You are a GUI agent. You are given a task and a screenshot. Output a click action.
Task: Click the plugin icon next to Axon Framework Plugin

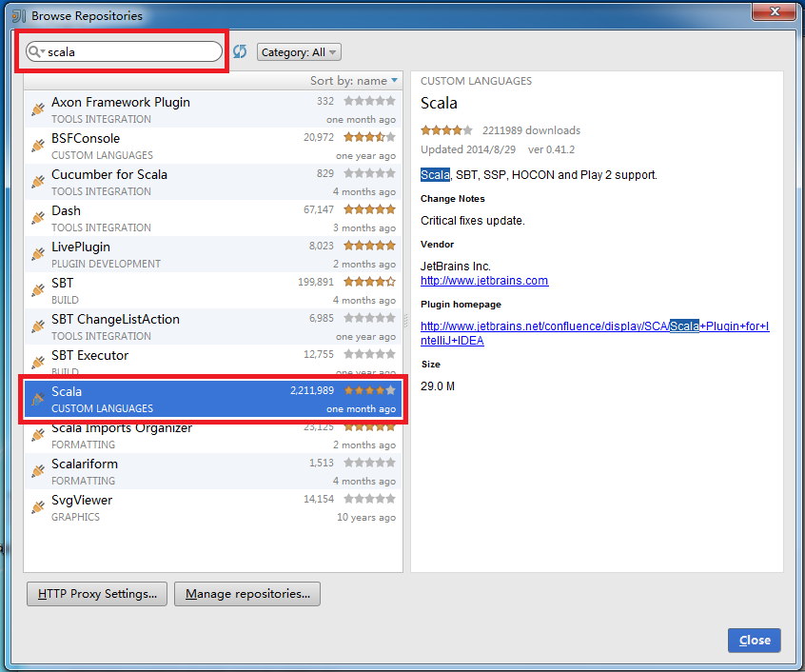[38, 109]
